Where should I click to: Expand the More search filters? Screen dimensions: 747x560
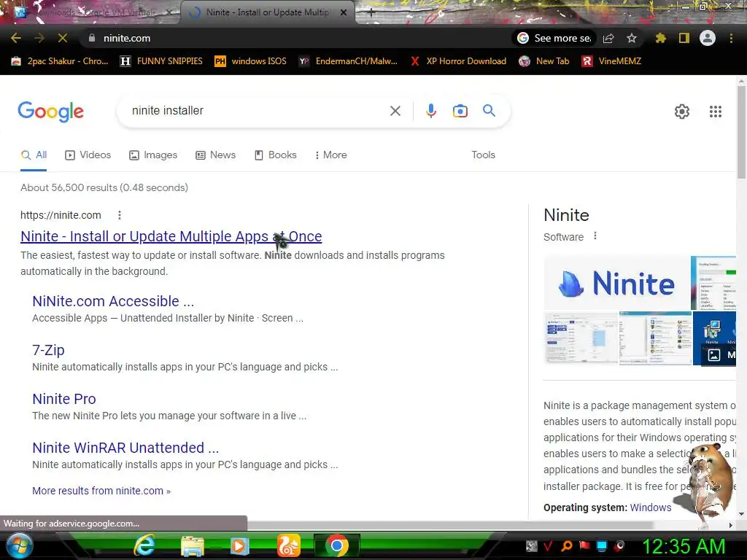[x=330, y=155]
